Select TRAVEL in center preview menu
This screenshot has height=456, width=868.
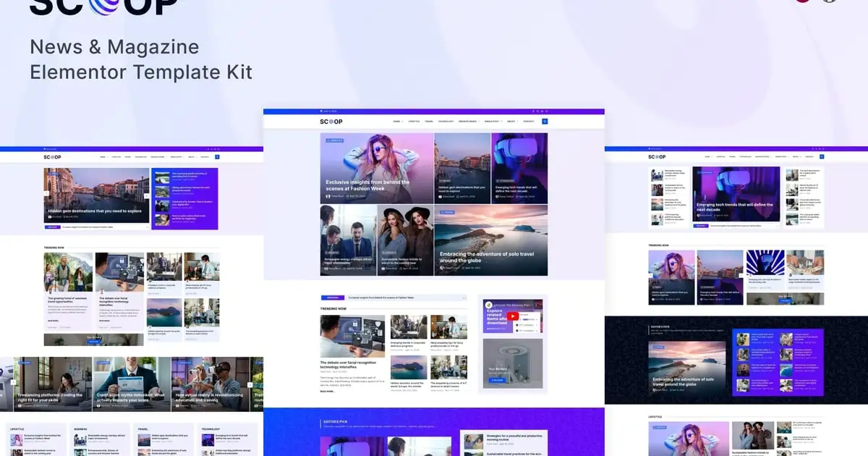(430, 122)
